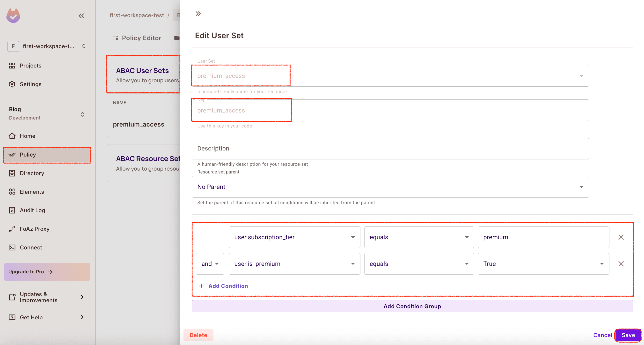Screen dimensions: 644x345
Task: Expand the Get Help submenu arrow
Action: 82,317
